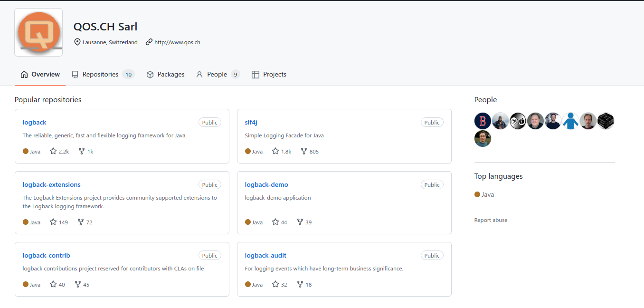The width and height of the screenshot is (644, 308).
Task: Open the logback-demo repository
Action: [x=266, y=184]
